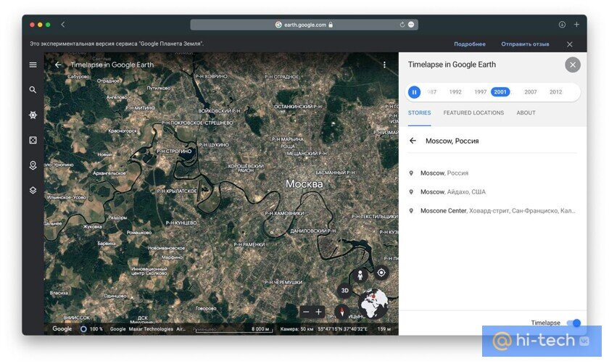Click the Р-Н РАМЕНКИ district label
This screenshot has height=364, width=609.
click(249, 245)
